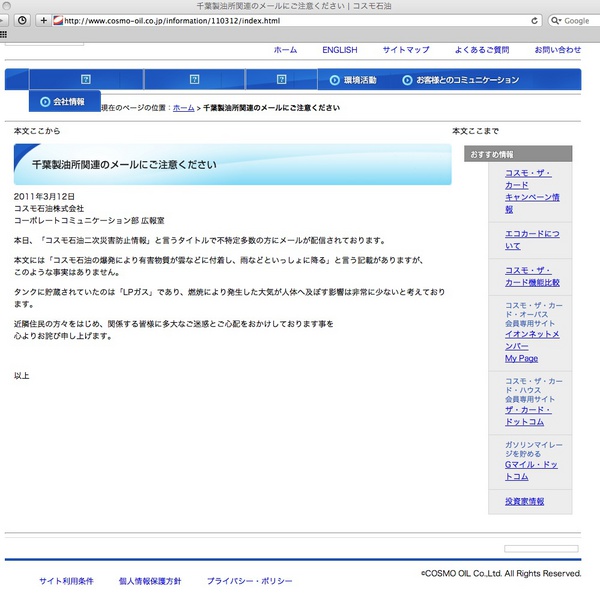Open サイトマップ from the top menu

click(405, 49)
